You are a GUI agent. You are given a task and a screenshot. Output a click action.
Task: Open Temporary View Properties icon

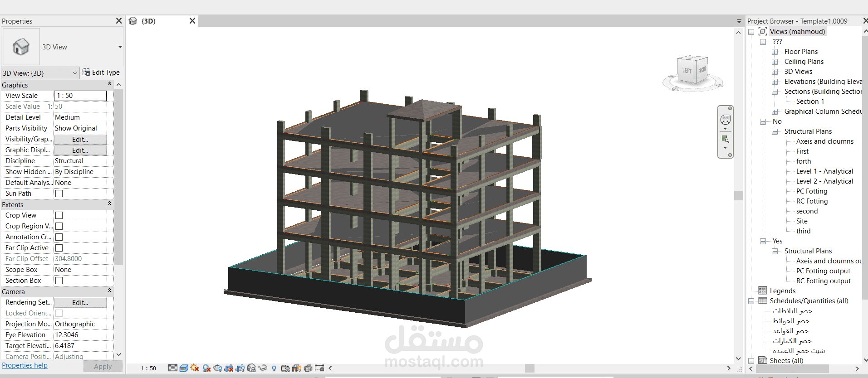coord(285,368)
